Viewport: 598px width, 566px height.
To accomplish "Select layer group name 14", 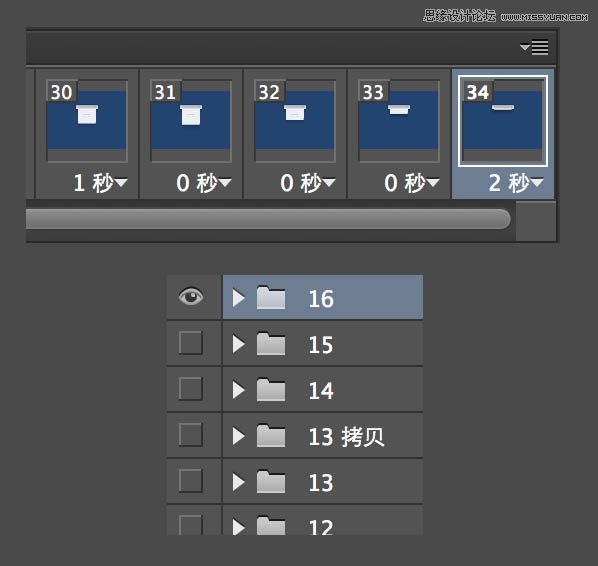I will tap(321, 391).
